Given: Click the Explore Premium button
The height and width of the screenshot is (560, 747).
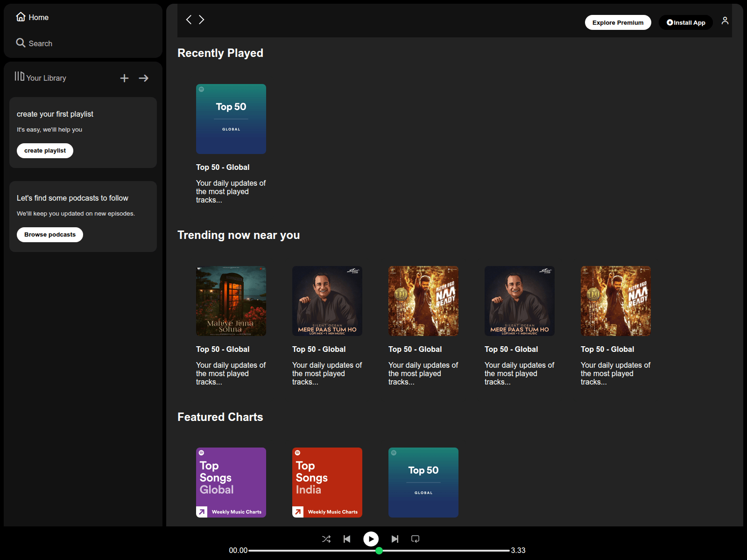Looking at the screenshot, I should (618, 22).
